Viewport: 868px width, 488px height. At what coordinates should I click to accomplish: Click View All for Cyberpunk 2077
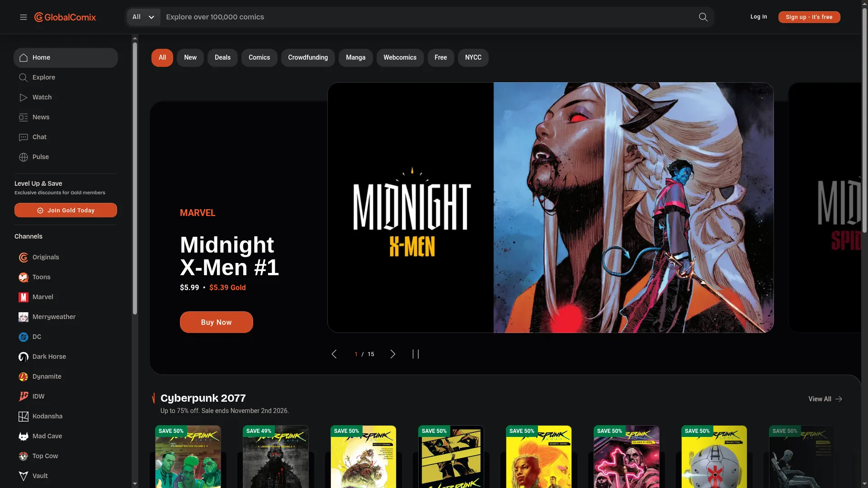[x=825, y=399]
